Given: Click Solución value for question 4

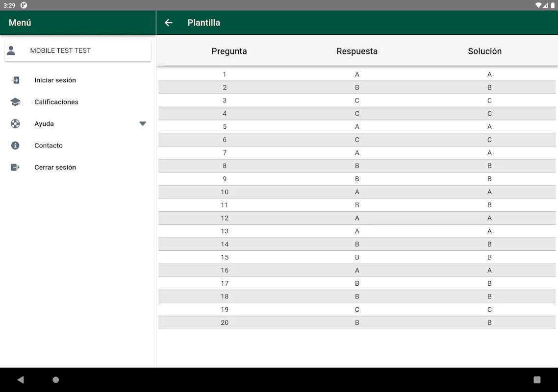Looking at the screenshot, I should click(x=489, y=114).
